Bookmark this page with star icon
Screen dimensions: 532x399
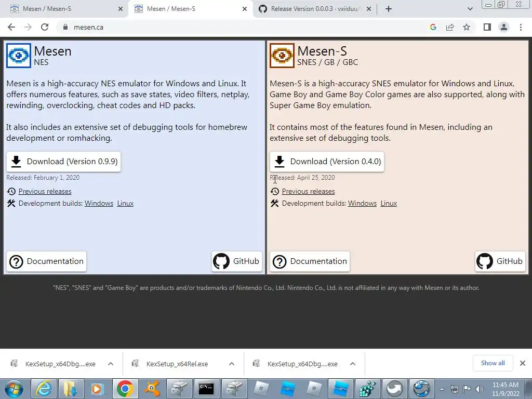point(467,27)
